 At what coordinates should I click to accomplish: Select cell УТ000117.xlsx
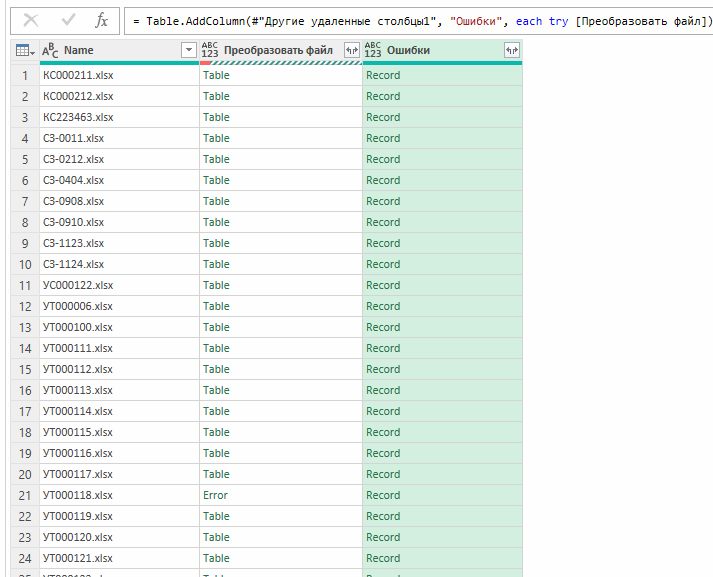(119, 474)
